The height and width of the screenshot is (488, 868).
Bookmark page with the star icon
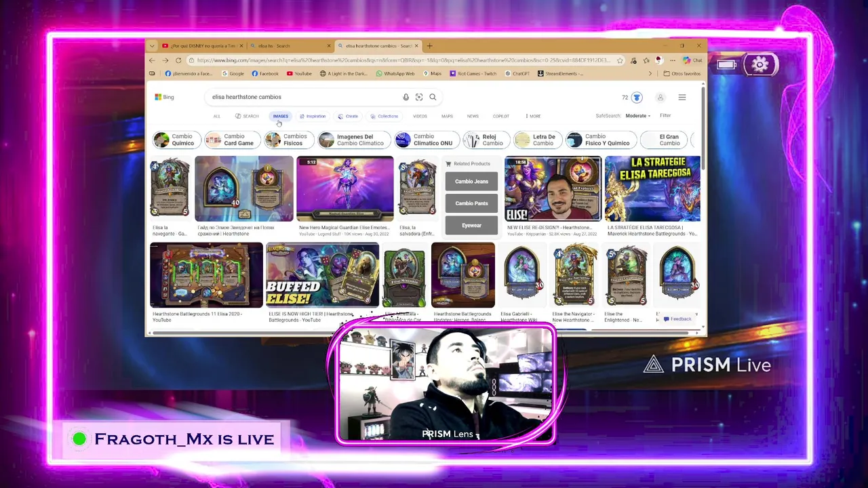pyautogui.click(x=619, y=60)
